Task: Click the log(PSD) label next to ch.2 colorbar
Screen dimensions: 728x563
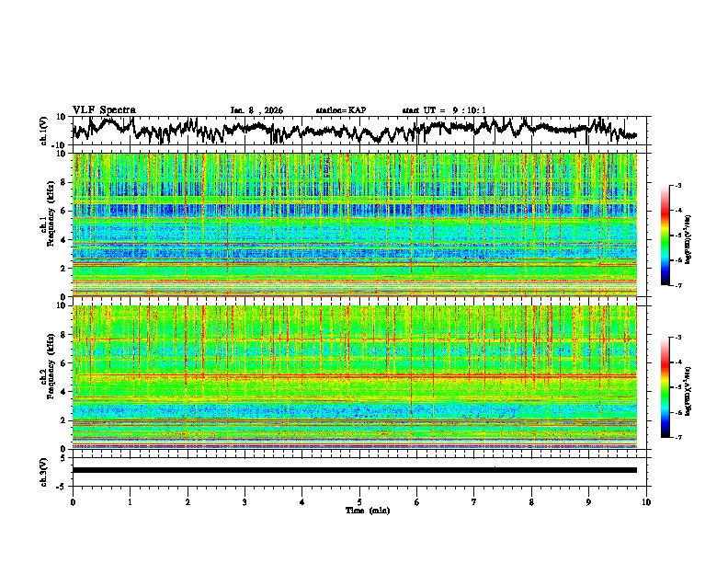Action: (x=688, y=391)
